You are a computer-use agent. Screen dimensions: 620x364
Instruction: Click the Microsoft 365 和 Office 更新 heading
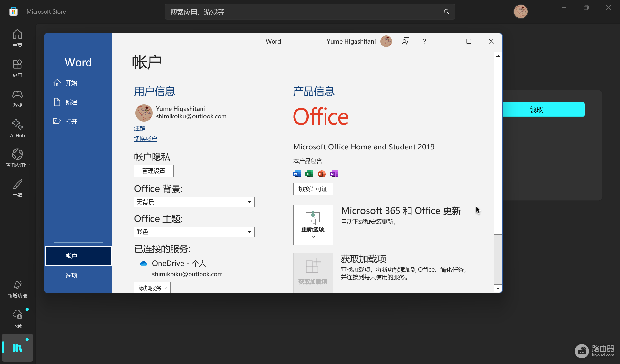[x=401, y=211]
